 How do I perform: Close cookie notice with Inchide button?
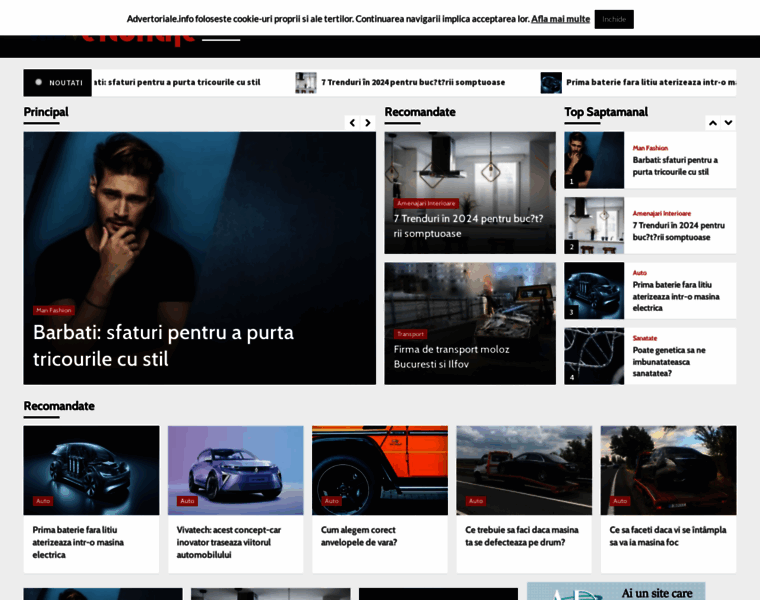point(614,19)
